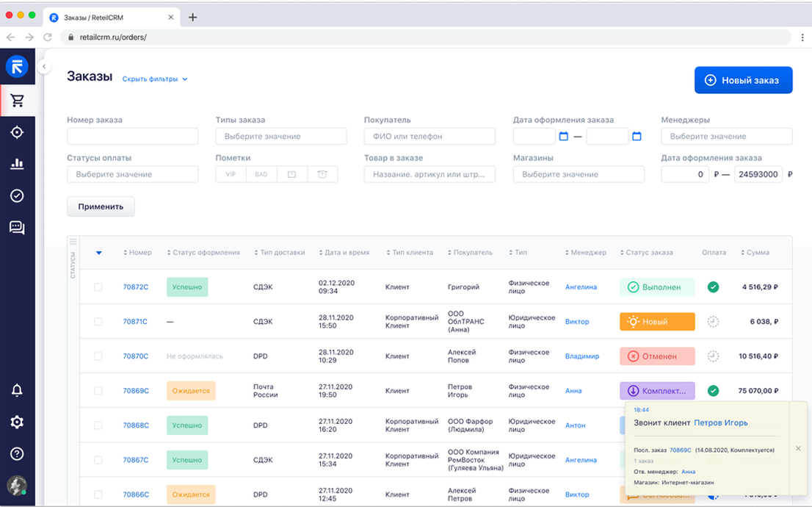Reload the page with the refresh icon
This screenshot has width=812, height=507.
(x=48, y=37)
